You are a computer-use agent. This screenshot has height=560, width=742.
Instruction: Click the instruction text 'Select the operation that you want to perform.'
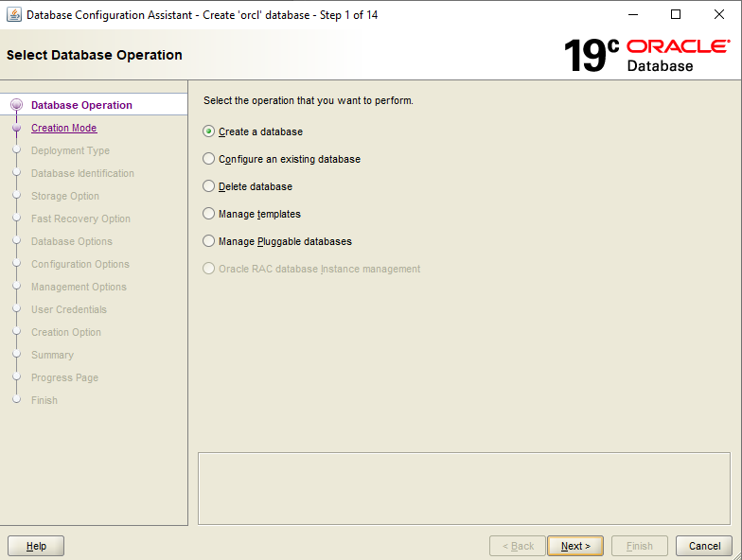pyautogui.click(x=309, y=100)
